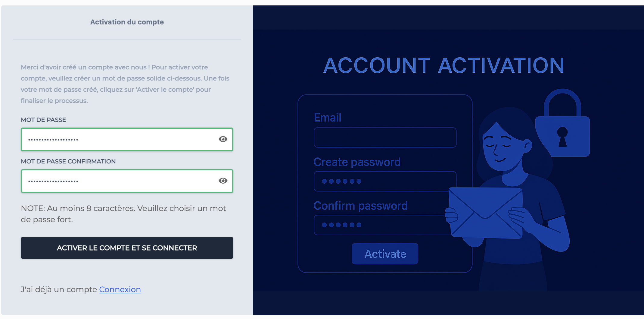This screenshot has height=319, width=644.
Task: Click the password dots under Create password
Action: click(341, 181)
